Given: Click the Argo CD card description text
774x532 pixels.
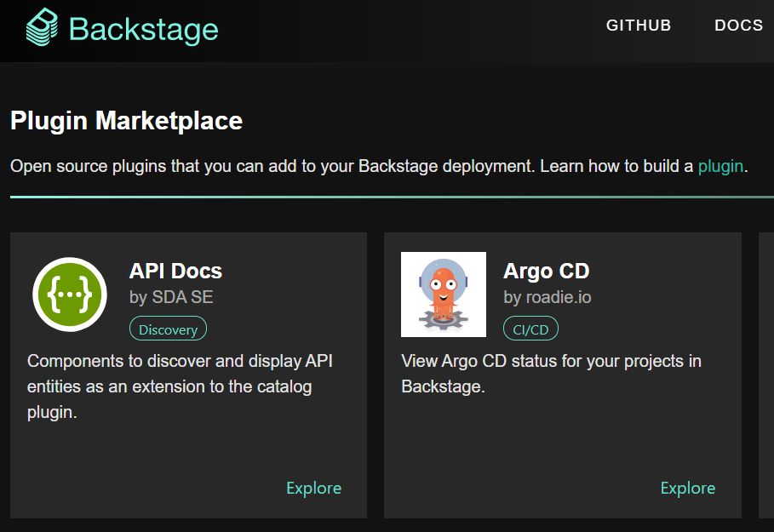Looking at the screenshot, I should point(551,373).
